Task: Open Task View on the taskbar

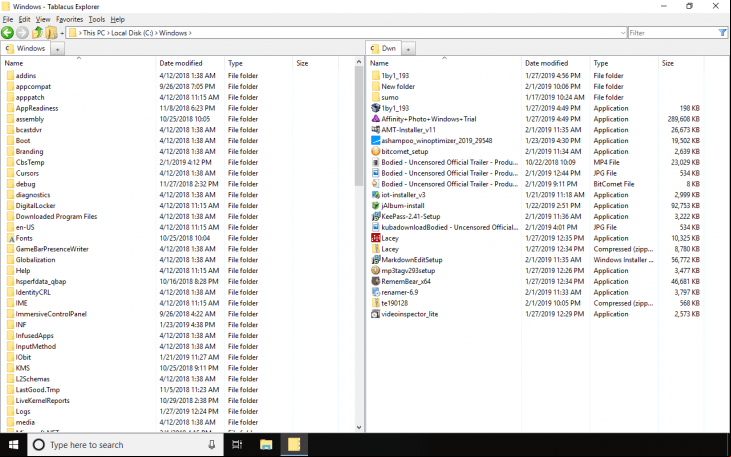Action: coord(237,445)
